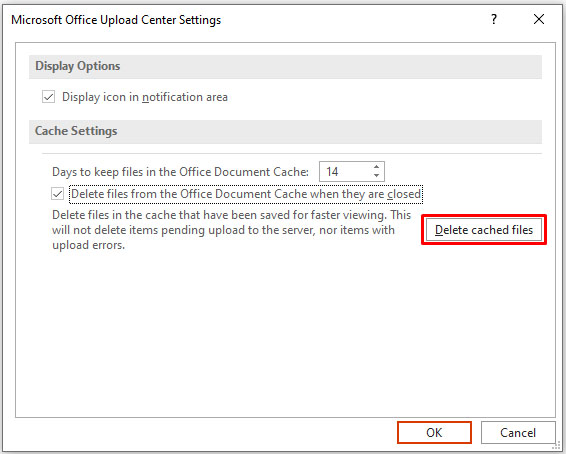This screenshot has width=566, height=454.
Task: Dismiss the dialog with Cancel
Action: 518,432
